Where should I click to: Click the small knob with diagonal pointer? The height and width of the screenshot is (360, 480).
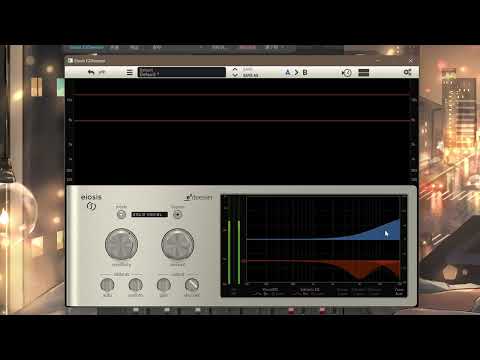click(192, 285)
